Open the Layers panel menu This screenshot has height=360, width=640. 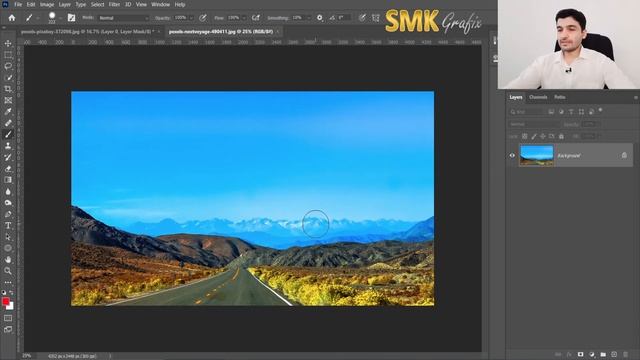(636, 98)
